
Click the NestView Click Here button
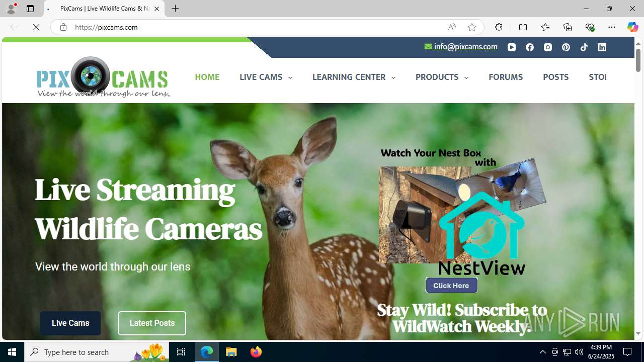pos(451,286)
